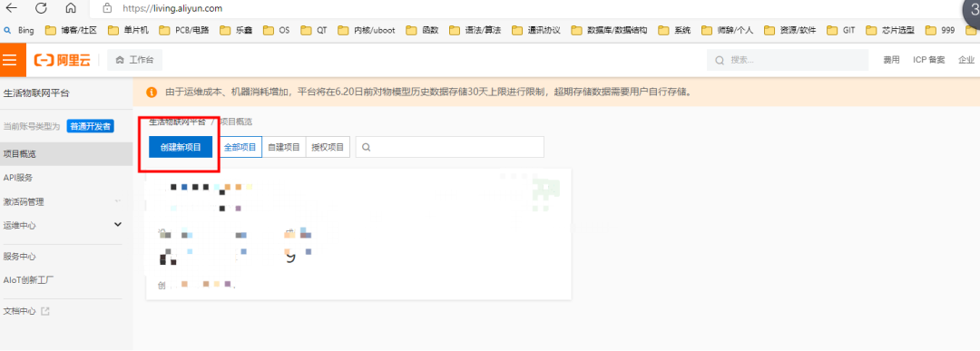Open the OS bookmark folder
980x351 pixels.
pyautogui.click(x=276, y=30)
